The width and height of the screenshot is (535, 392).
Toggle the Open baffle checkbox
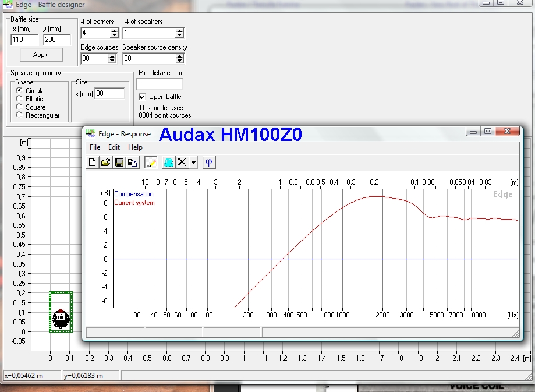pos(142,97)
